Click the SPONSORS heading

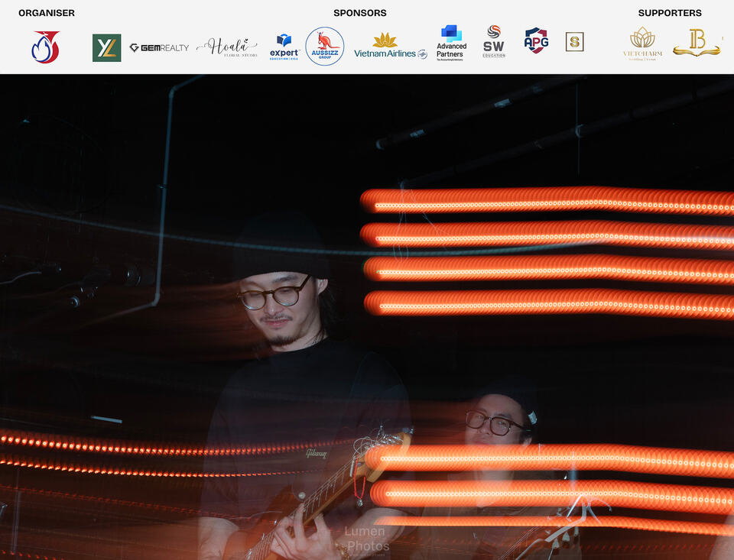[x=360, y=13]
